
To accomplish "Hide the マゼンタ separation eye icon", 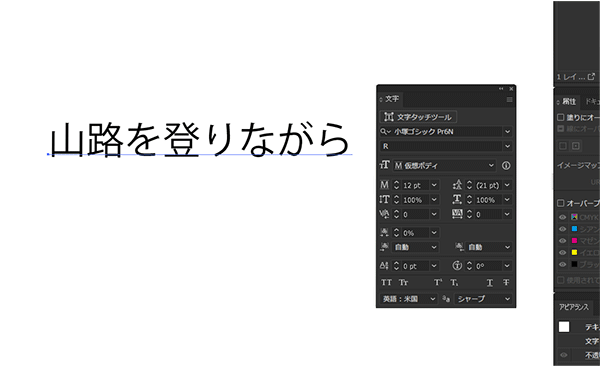I will click(x=562, y=240).
